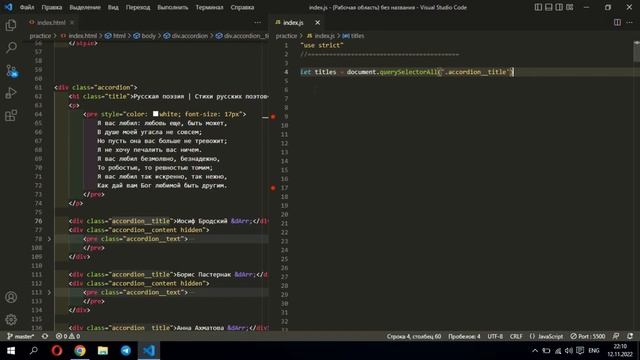Screen dimensions: 640x360
Task: Open the Правка menu
Action: [x=52, y=7]
